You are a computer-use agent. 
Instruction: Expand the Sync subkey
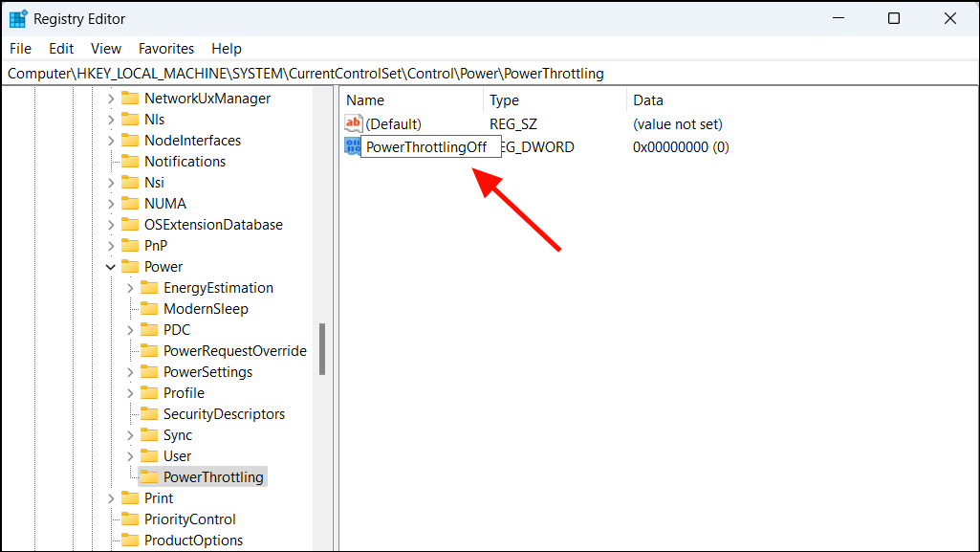pos(132,434)
